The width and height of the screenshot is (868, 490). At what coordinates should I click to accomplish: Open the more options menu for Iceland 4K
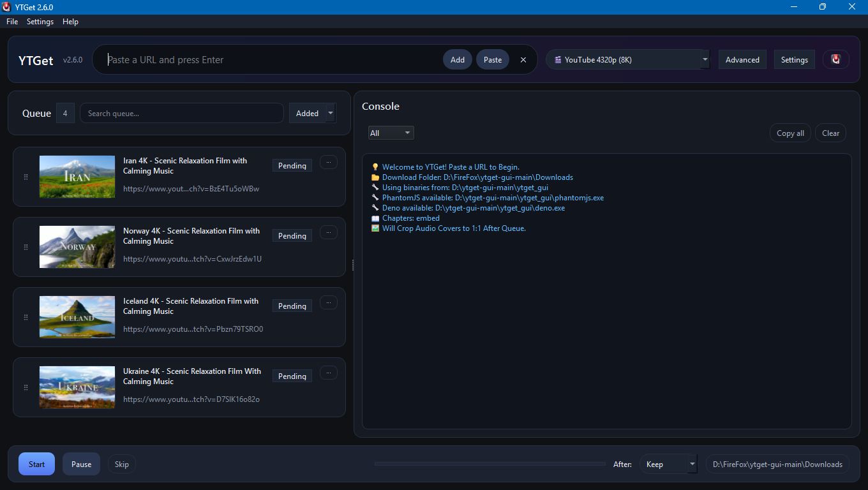click(x=328, y=302)
